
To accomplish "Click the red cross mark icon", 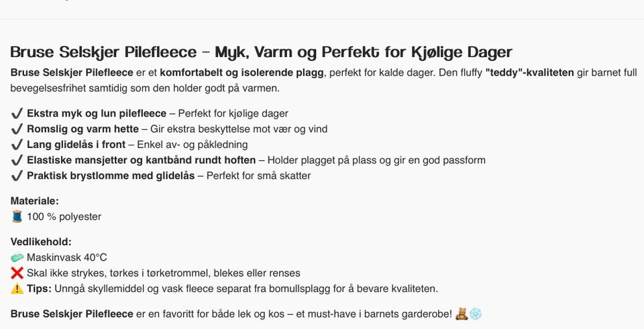I will (17, 273).
